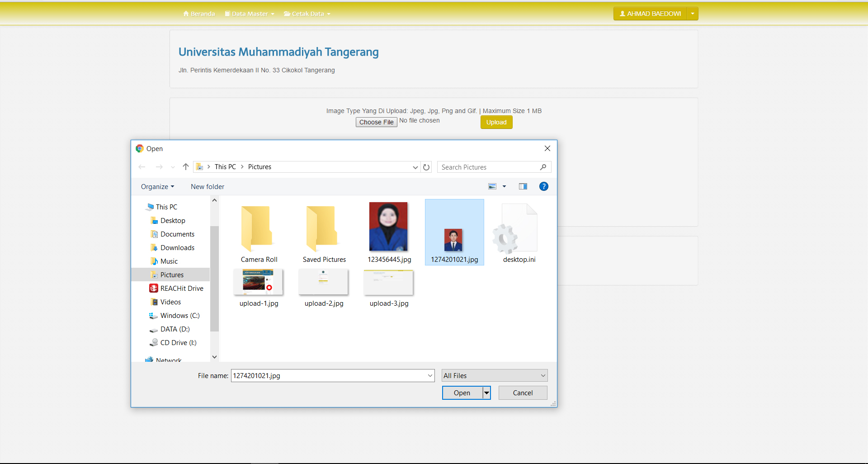Click the Open button
The image size is (868, 464).
[462, 393]
